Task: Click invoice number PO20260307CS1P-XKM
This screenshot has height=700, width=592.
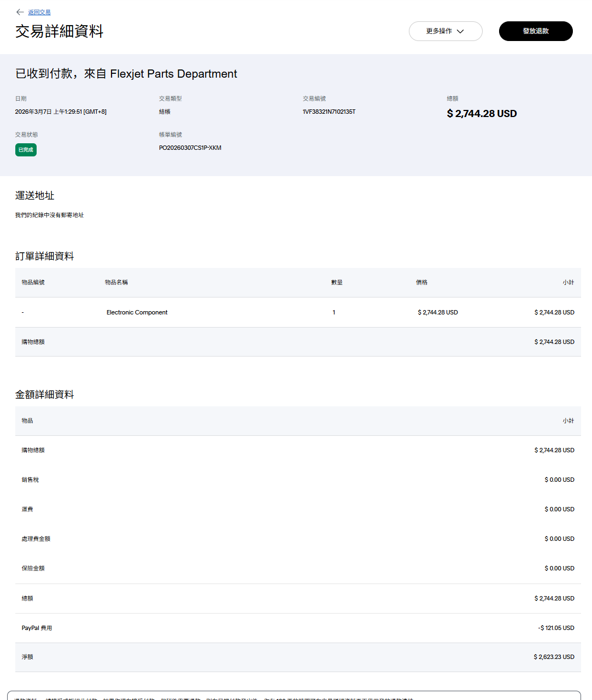Action: coord(190,148)
